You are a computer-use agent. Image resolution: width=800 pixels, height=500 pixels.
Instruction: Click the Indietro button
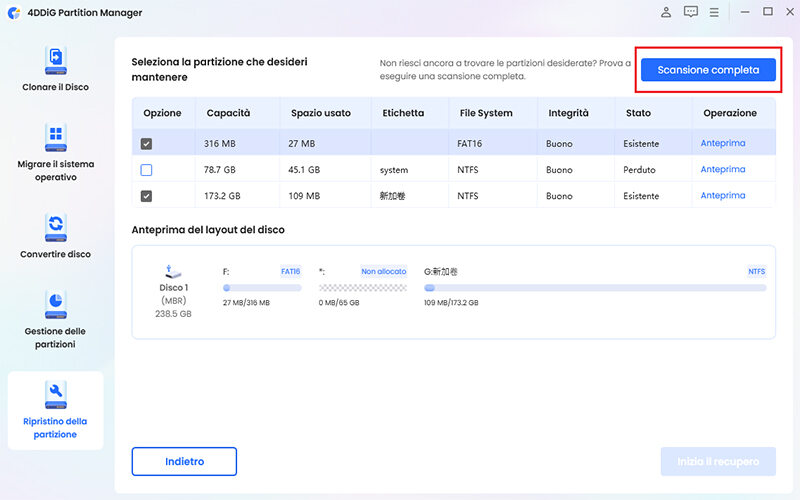point(184,461)
